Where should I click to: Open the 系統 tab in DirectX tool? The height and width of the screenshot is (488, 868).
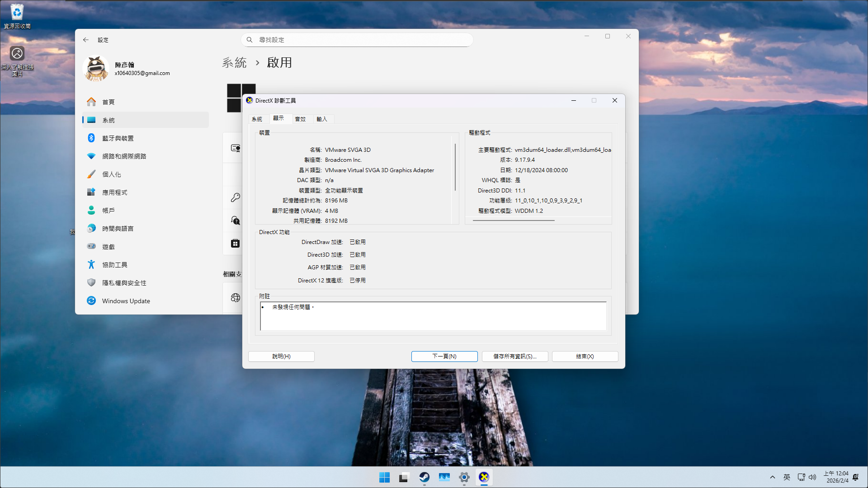click(257, 119)
